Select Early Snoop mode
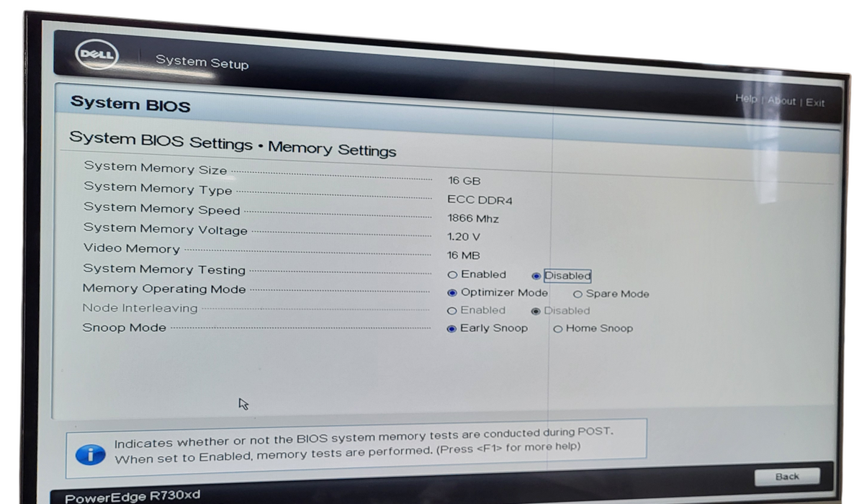854x504 pixels. (x=451, y=328)
